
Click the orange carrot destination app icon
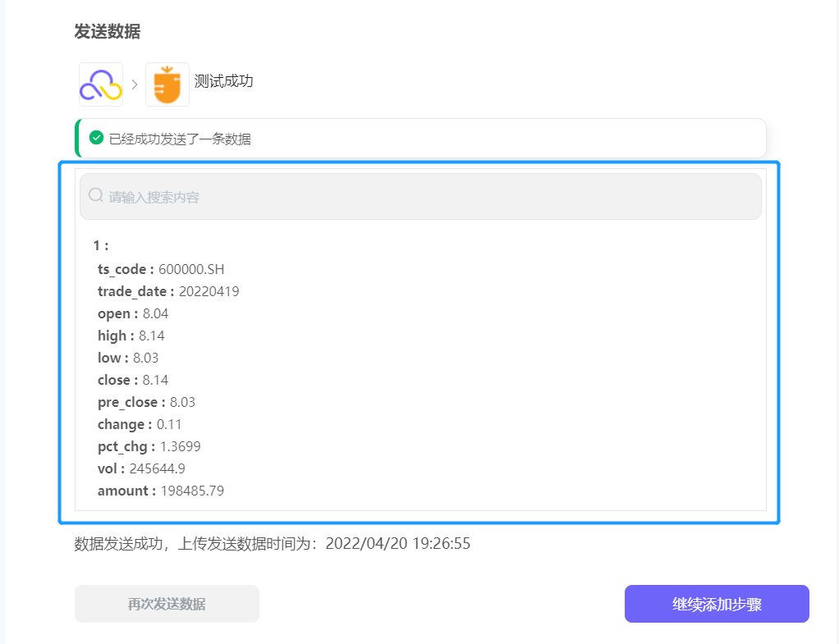pos(167,84)
